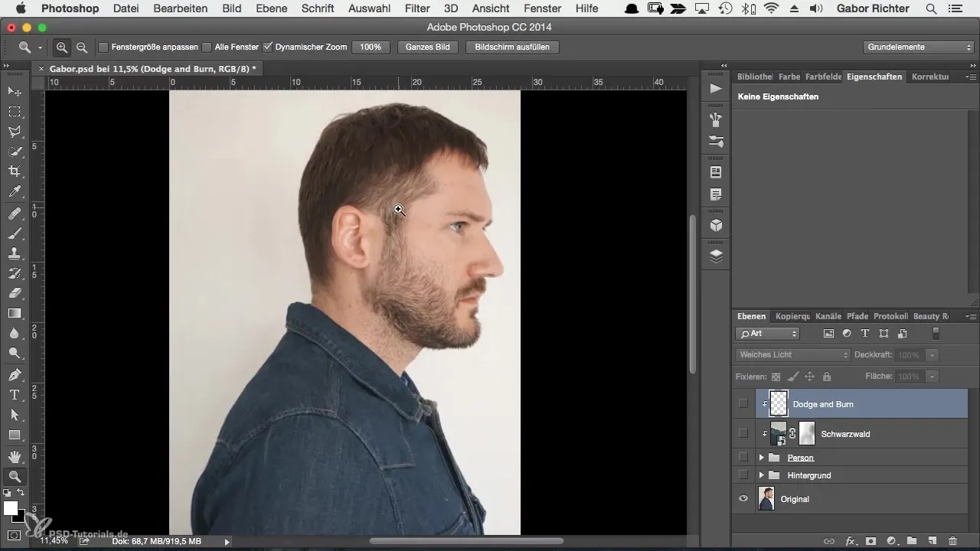Select the Clone Stamp tool
Viewport: 980px width, 551px height.
(x=15, y=253)
